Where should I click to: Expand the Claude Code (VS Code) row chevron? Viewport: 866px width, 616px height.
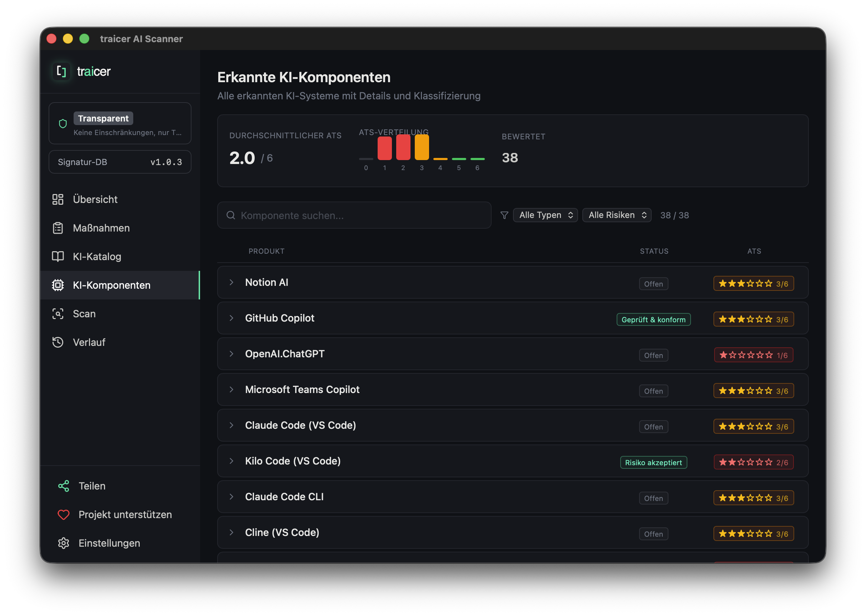tap(231, 425)
